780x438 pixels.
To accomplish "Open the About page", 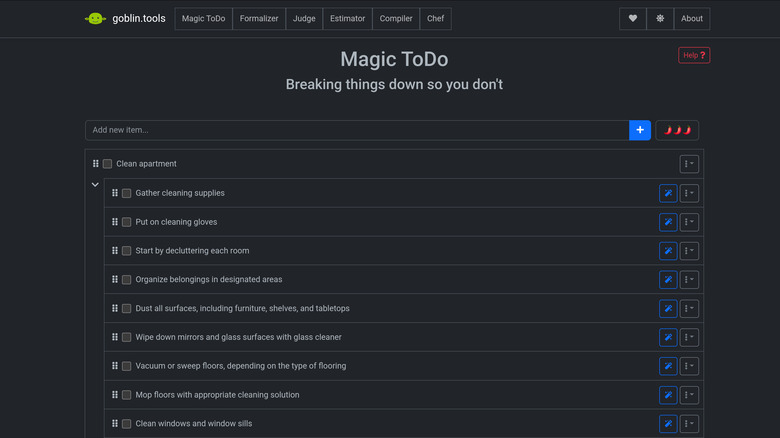I will pos(692,19).
